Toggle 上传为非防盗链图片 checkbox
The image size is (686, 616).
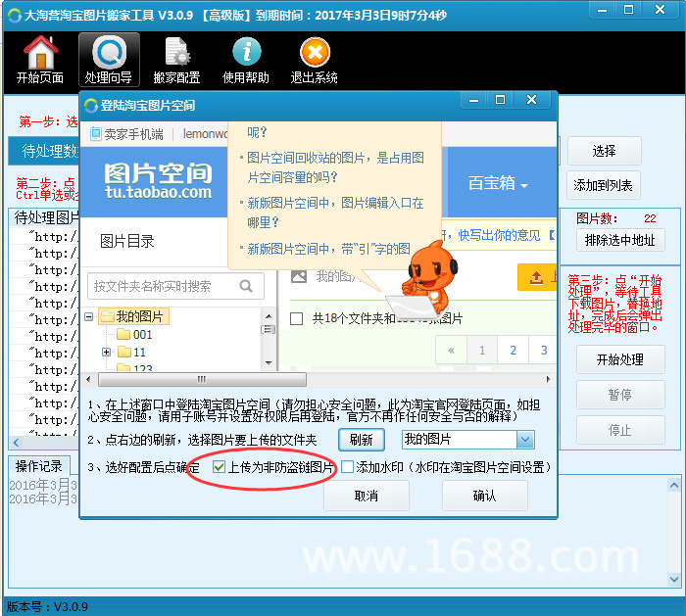click(219, 467)
